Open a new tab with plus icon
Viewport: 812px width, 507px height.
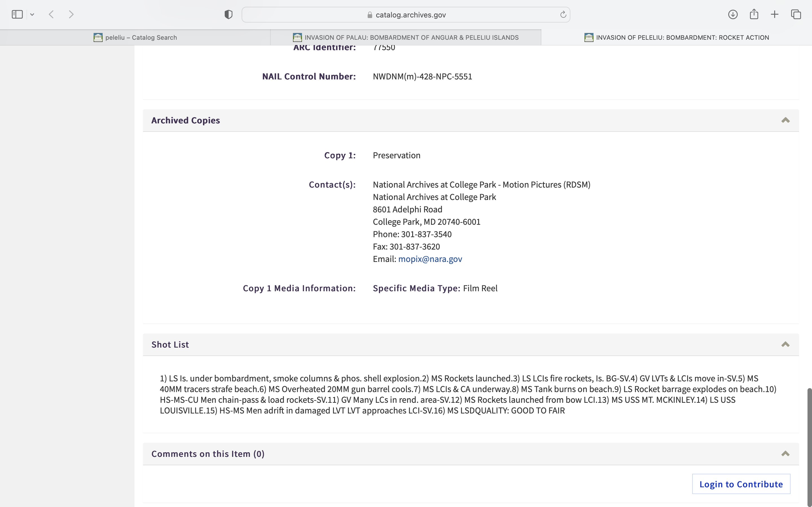775,14
